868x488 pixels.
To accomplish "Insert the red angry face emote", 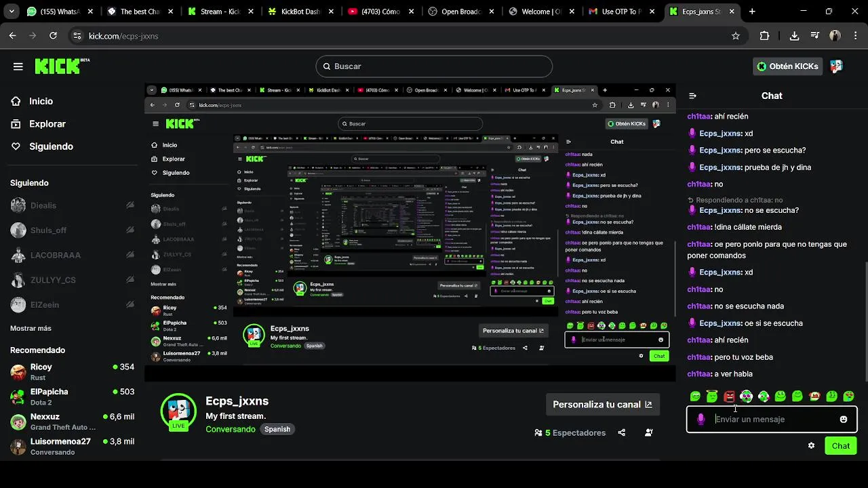I will [x=729, y=396].
